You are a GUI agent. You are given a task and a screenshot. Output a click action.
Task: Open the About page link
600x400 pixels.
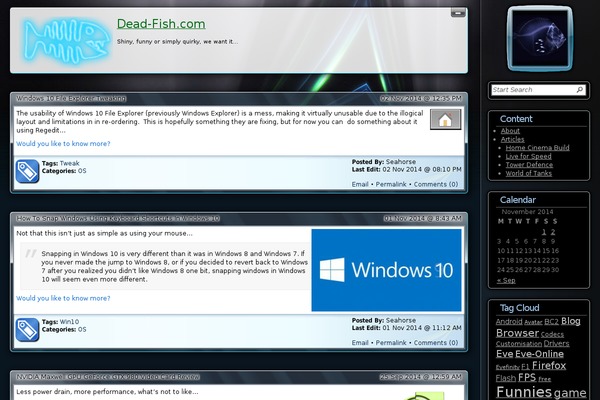tap(510, 131)
